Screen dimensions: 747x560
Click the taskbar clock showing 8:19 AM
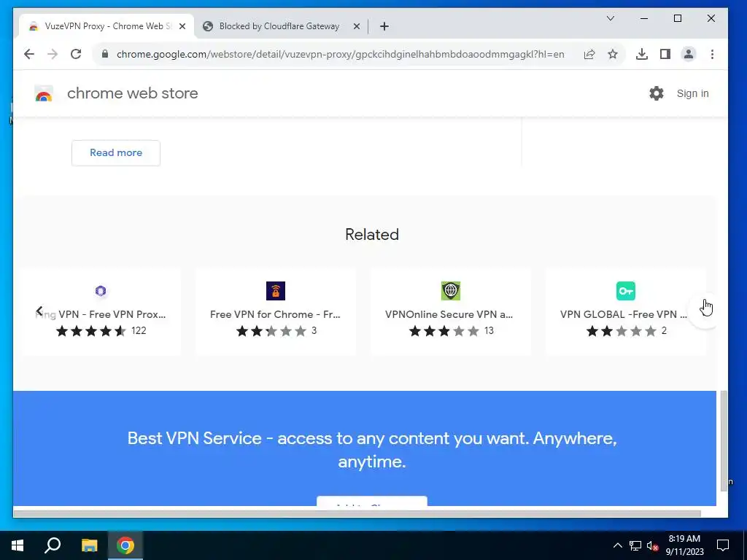tap(684, 545)
